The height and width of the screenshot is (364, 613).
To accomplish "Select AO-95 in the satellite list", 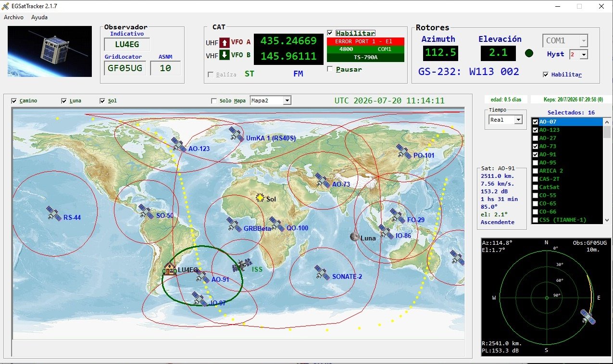I will click(567, 163).
